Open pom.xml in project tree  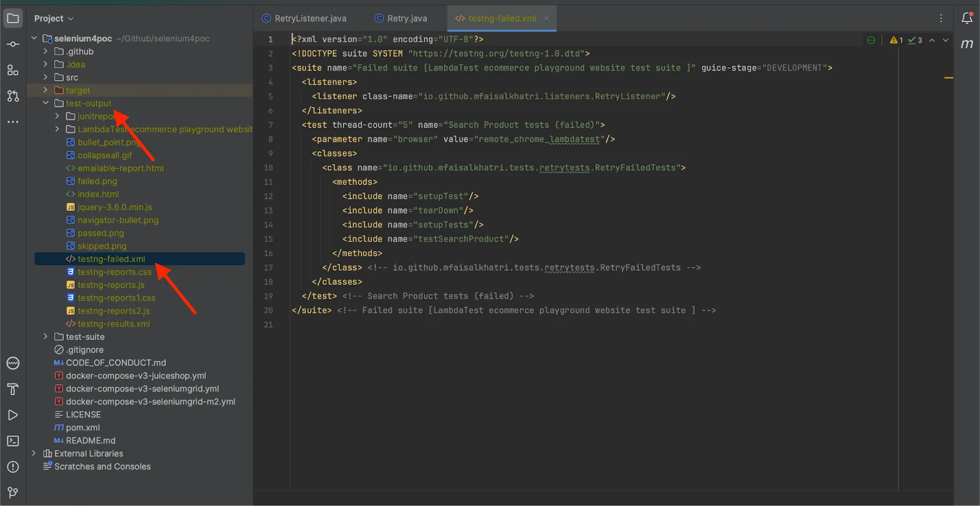click(83, 428)
